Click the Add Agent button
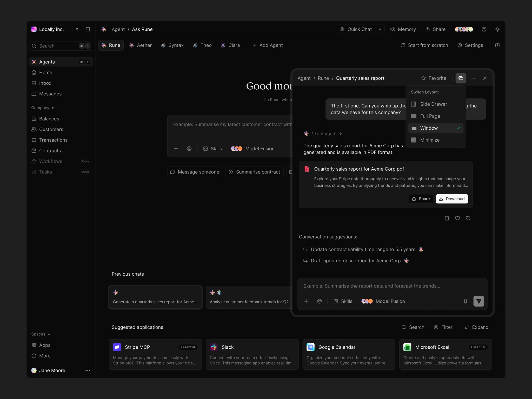 click(268, 45)
